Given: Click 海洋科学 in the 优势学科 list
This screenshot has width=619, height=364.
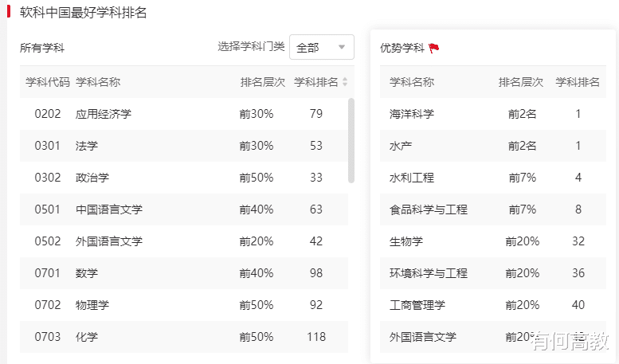Looking at the screenshot, I should [x=412, y=114].
